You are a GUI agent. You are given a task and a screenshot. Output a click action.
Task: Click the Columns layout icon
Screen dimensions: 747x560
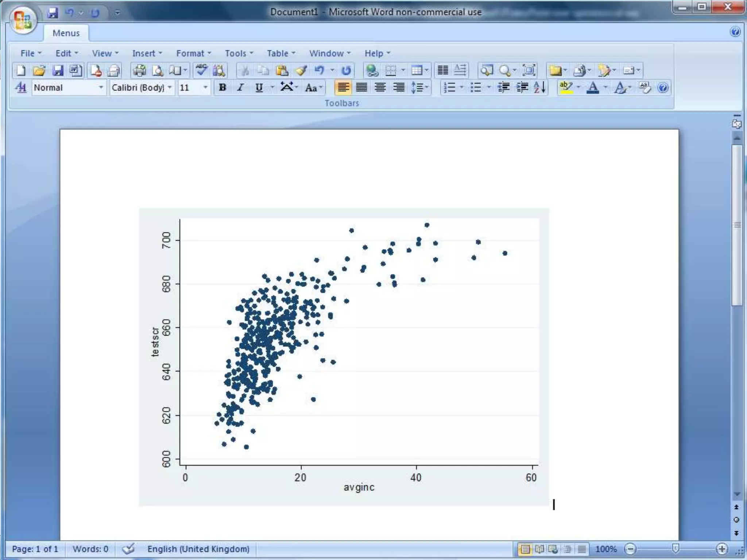point(442,70)
